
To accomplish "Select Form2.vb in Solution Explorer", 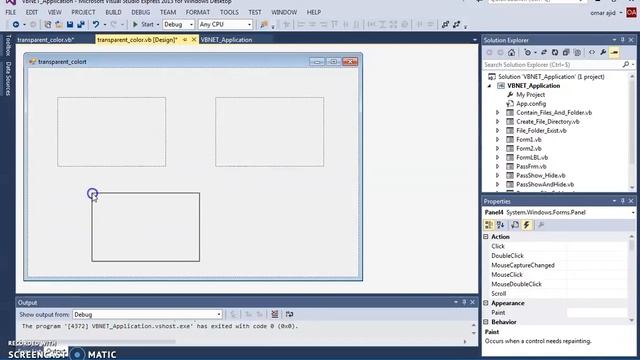I will pos(529,149).
